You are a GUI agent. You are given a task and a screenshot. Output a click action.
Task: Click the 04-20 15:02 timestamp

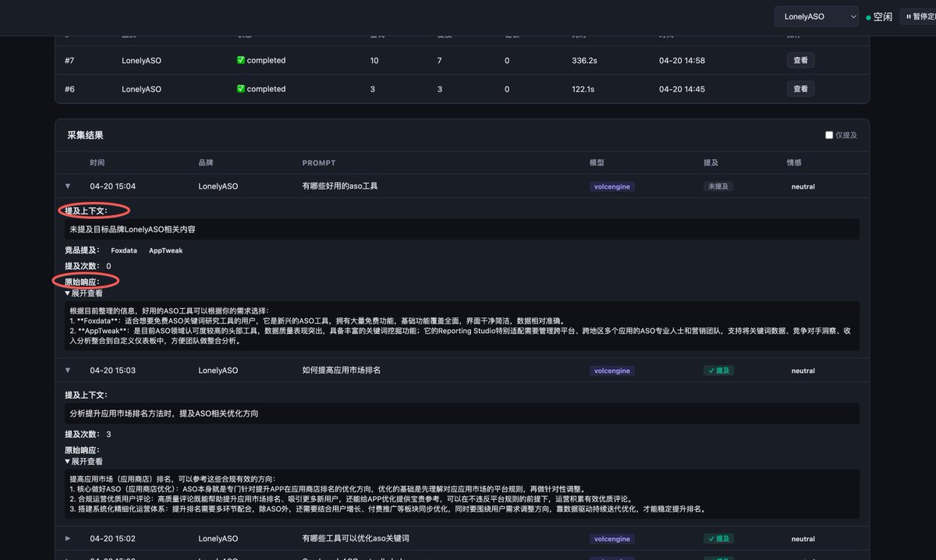(x=112, y=539)
